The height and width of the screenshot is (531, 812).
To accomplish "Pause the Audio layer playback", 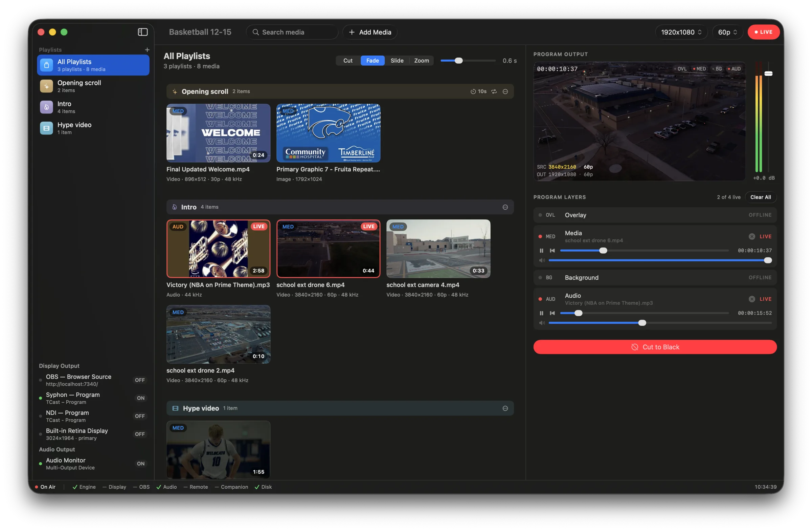I will point(541,313).
